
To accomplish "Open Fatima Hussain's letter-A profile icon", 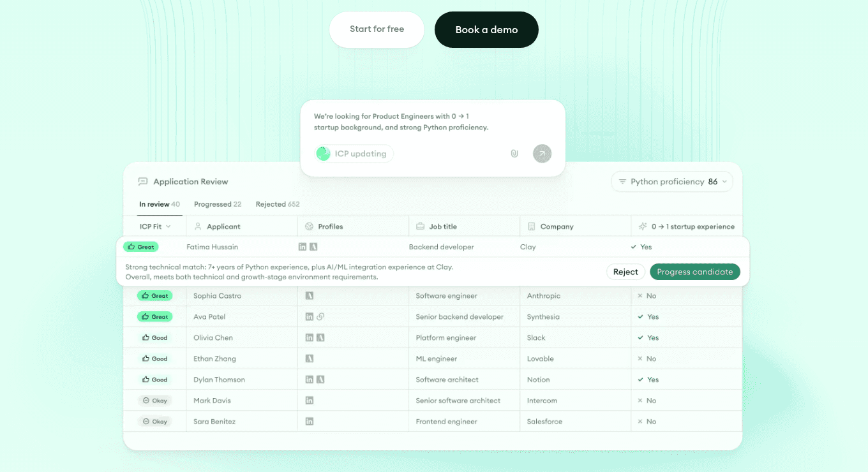I will click(314, 247).
